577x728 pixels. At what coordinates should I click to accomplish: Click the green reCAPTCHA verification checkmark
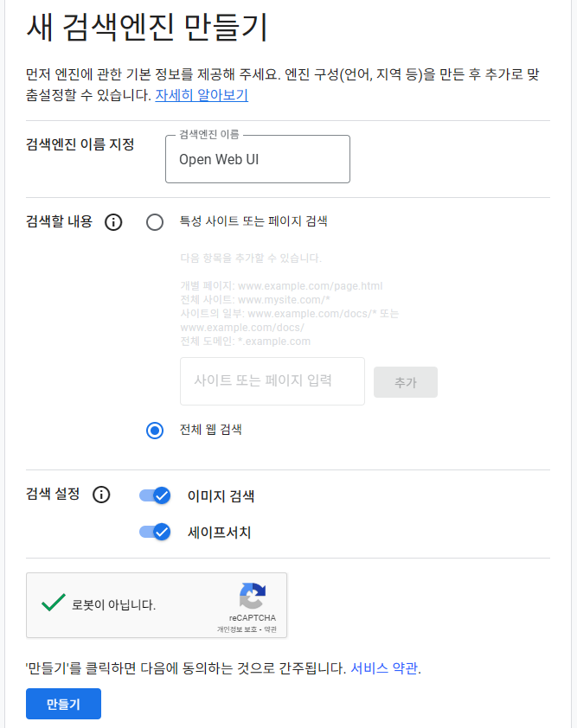[x=54, y=603]
